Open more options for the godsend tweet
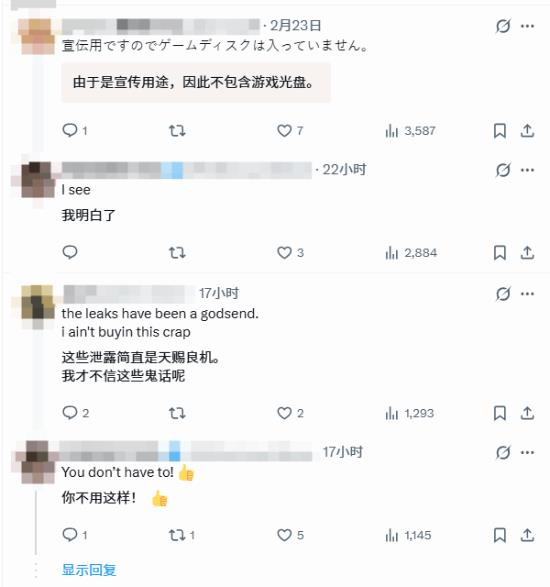550x587 pixels. tap(527, 294)
